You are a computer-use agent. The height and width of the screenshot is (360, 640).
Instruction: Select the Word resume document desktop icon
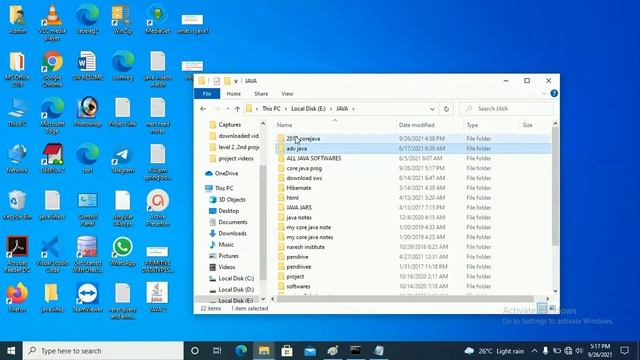pos(87,65)
